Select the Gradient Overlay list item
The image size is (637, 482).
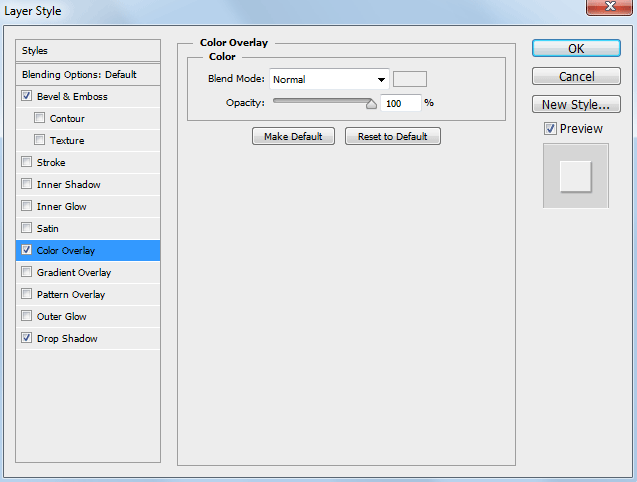pos(74,273)
